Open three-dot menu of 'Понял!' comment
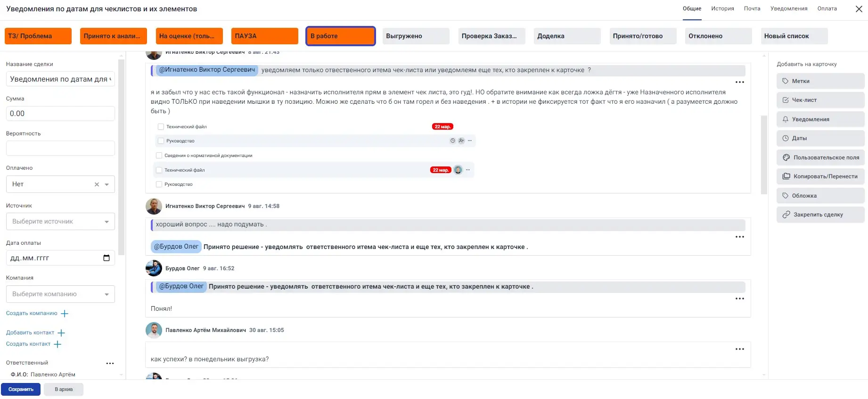Screen dimensions: 868x399 click(x=739, y=299)
